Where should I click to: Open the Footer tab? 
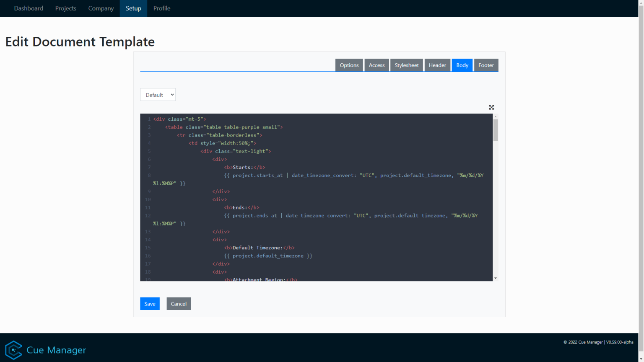[486, 65]
